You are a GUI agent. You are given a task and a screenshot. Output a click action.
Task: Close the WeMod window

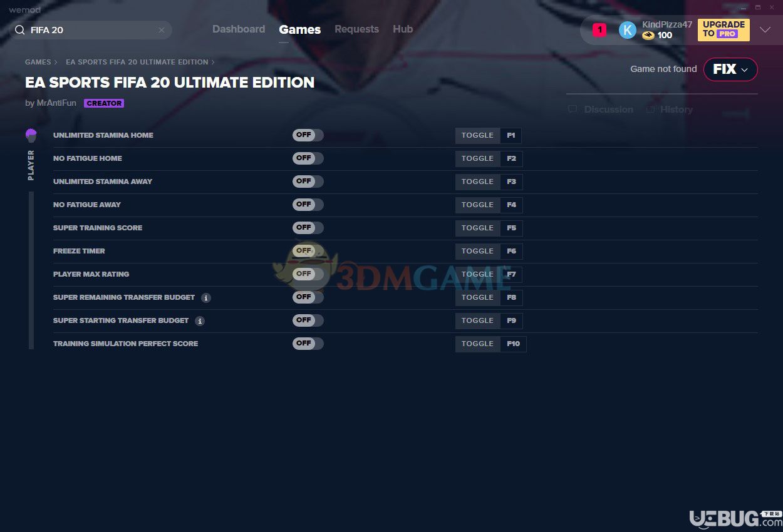[773, 8]
